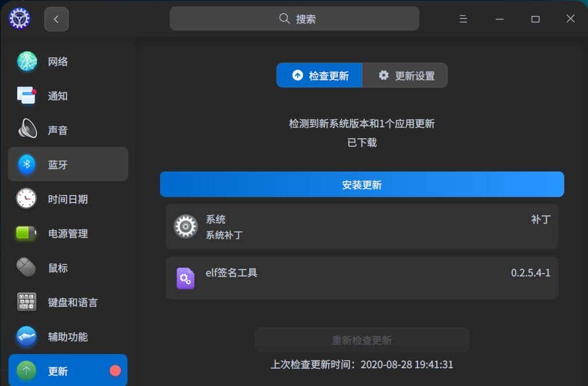This screenshot has width=588, height=386.
Task: Open the hamburger menu at top right
Action: pyautogui.click(x=463, y=18)
